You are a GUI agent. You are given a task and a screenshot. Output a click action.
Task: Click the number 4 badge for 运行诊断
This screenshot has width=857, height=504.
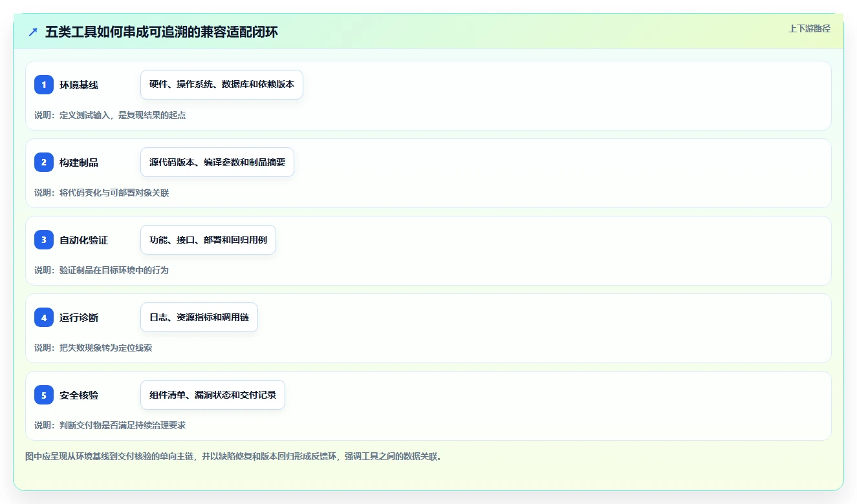[44, 317]
